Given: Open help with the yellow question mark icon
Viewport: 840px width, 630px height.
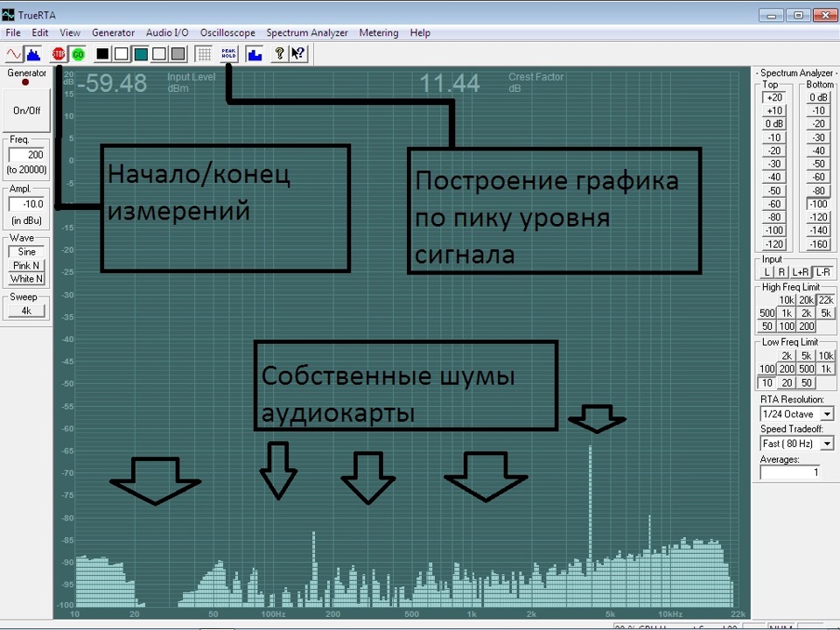Looking at the screenshot, I should click(x=279, y=54).
